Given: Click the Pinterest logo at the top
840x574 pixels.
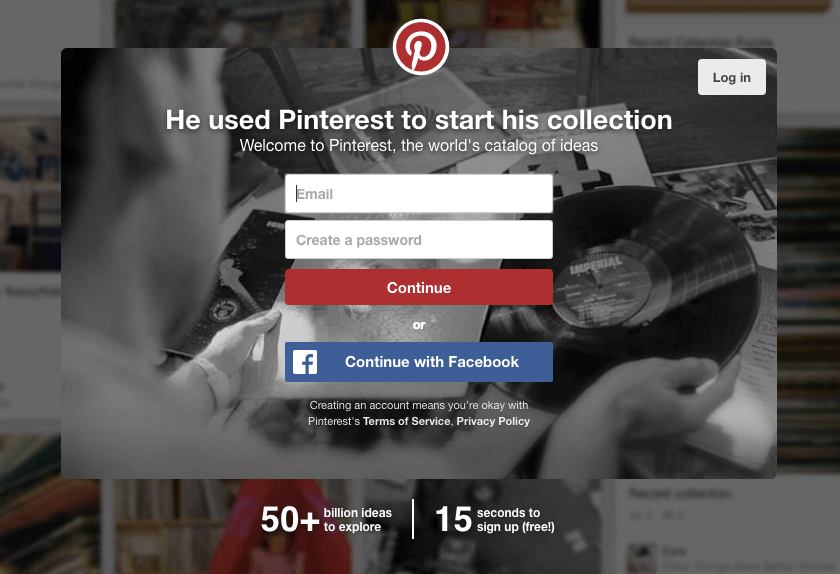Looking at the screenshot, I should click(421, 47).
